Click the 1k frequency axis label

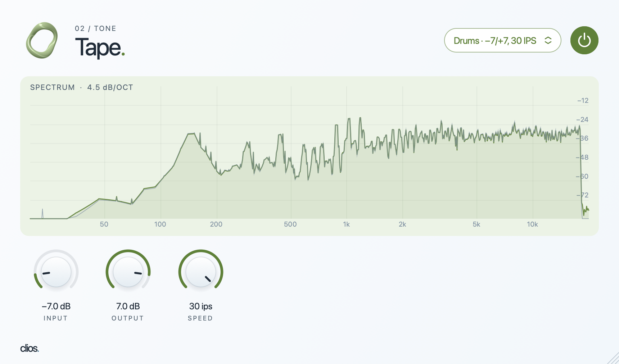click(347, 224)
